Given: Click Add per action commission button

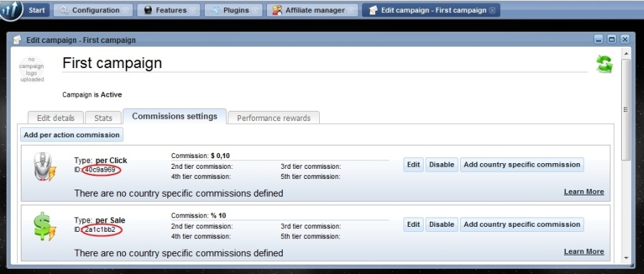Looking at the screenshot, I should click(72, 134).
